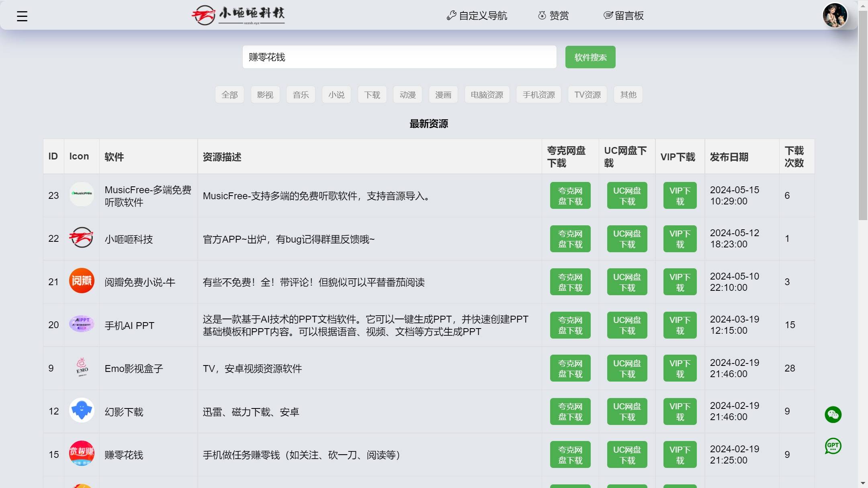This screenshot has width=868, height=488.
Task: Click UC网盘下载 for MusicFree row
Action: pyautogui.click(x=627, y=196)
